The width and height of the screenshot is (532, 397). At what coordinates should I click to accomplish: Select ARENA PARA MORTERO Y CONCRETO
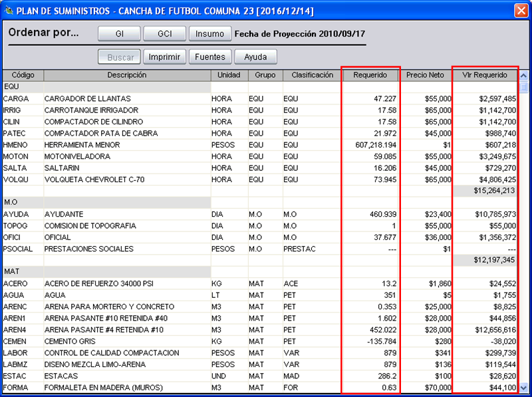pos(109,307)
